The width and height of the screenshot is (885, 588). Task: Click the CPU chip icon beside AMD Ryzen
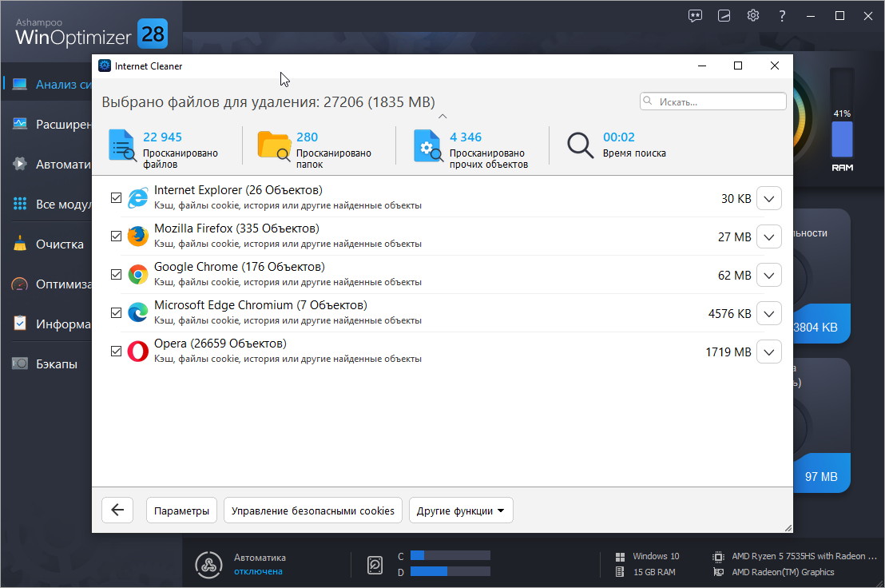point(718,556)
